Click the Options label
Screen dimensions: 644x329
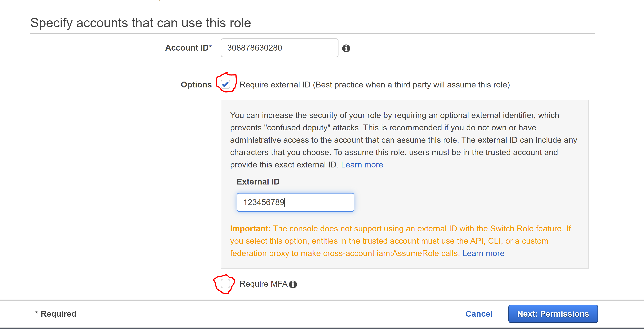[x=196, y=85]
